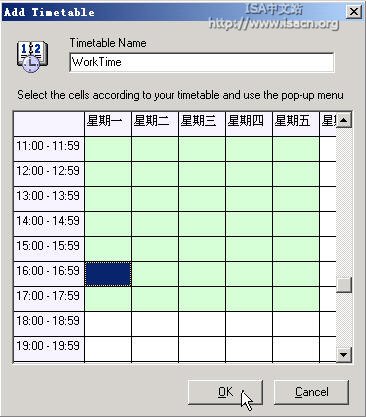Select the 星期三 column header
This screenshot has height=417, width=366.
[202, 124]
